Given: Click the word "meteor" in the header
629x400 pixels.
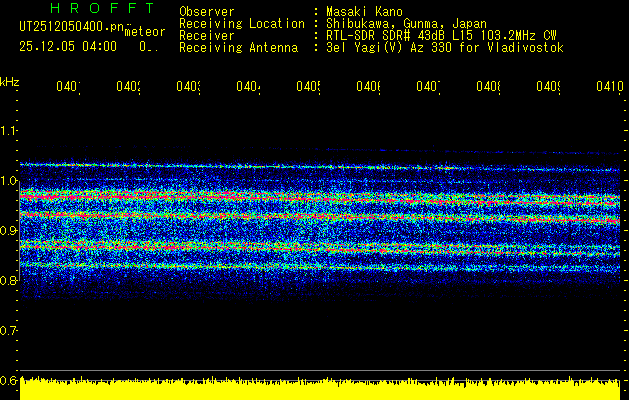Looking at the screenshot, I should pyautogui.click(x=145, y=32).
